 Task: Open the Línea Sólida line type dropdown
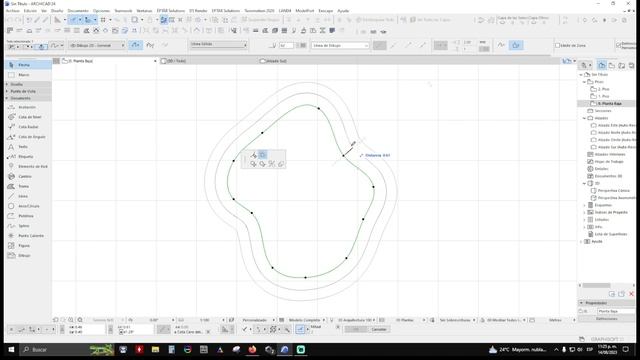tap(218, 44)
